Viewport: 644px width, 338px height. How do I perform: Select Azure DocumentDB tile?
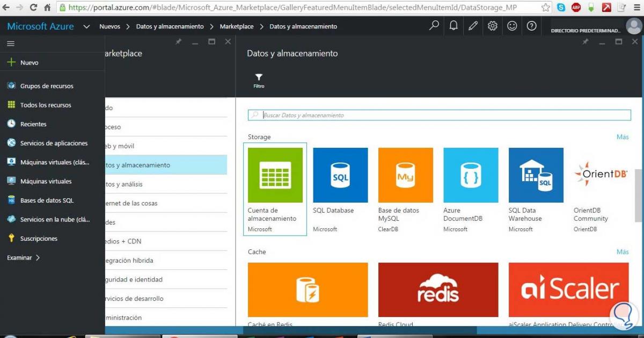(x=471, y=189)
